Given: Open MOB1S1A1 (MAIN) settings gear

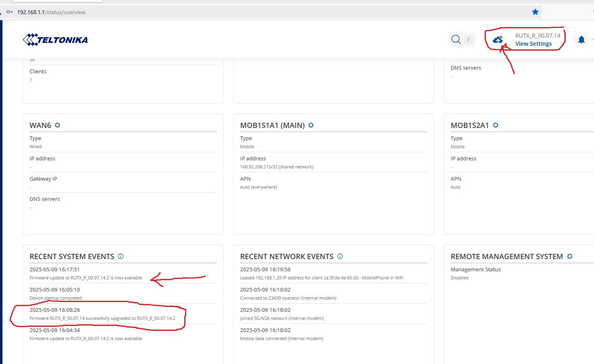Looking at the screenshot, I should tap(311, 125).
